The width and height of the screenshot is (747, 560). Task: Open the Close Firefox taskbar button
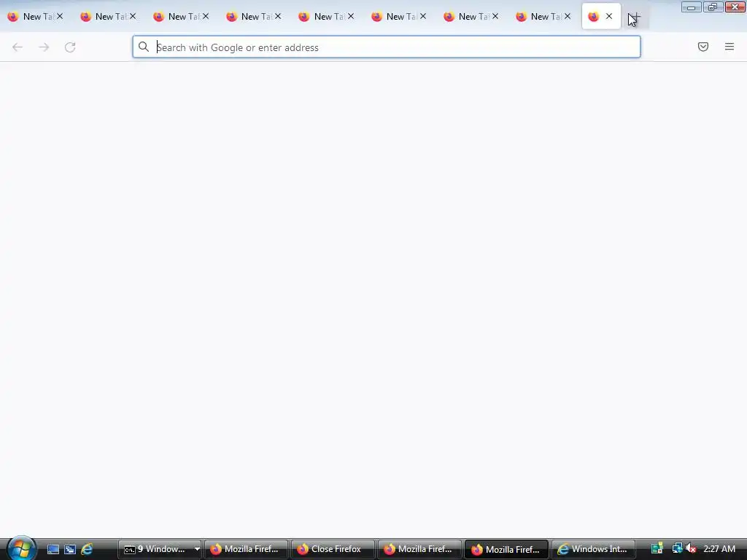coord(333,549)
